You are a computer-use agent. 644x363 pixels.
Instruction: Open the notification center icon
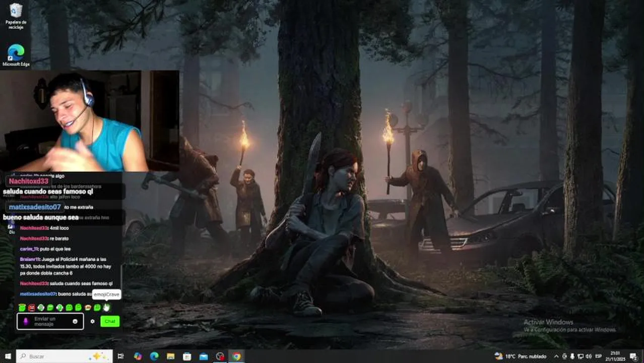[x=634, y=356]
